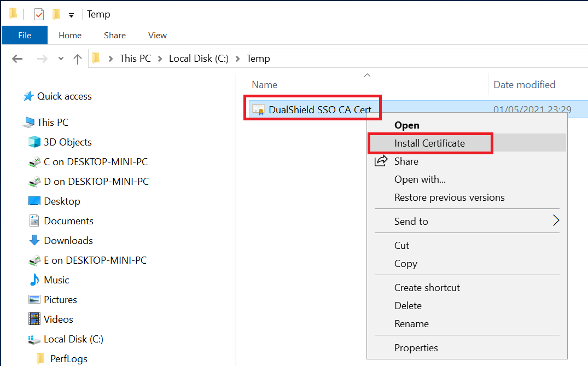The image size is (588, 366).
Task: Choose Install Certificate from context menu
Action: [x=429, y=143]
